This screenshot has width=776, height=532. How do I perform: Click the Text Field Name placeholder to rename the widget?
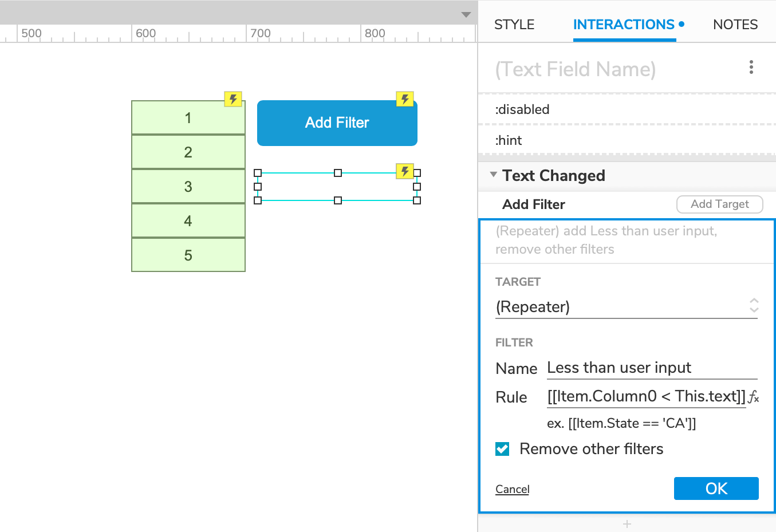(x=576, y=69)
